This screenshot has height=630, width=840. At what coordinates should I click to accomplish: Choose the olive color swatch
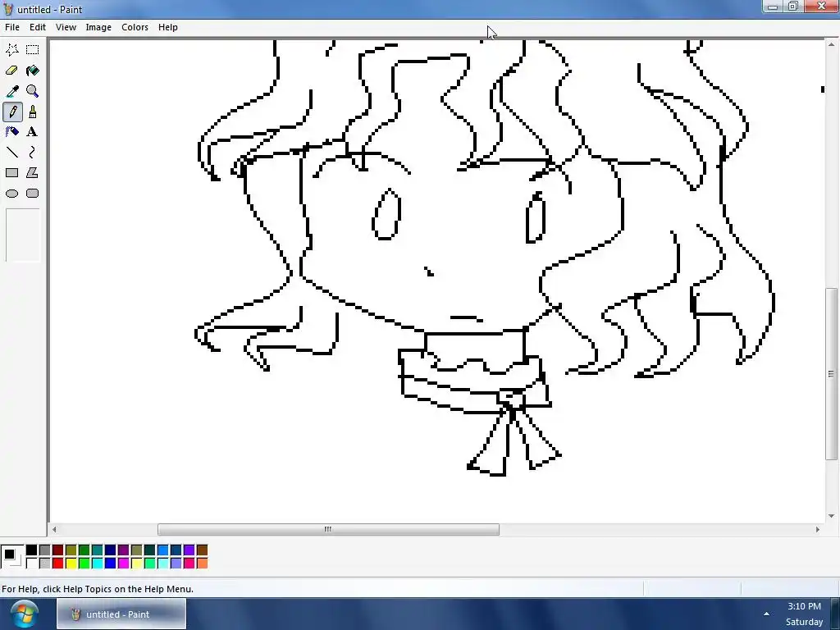point(71,550)
